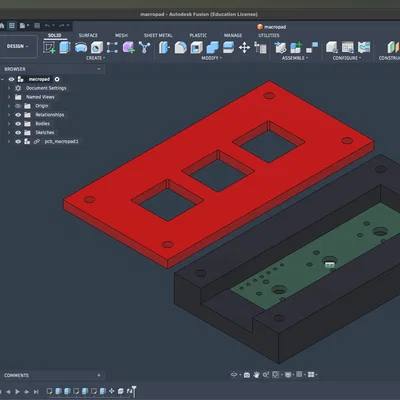Image resolution: width=400 pixels, height=400 pixels.
Task: Toggle visibility of macropad root component
Action: coord(11,79)
